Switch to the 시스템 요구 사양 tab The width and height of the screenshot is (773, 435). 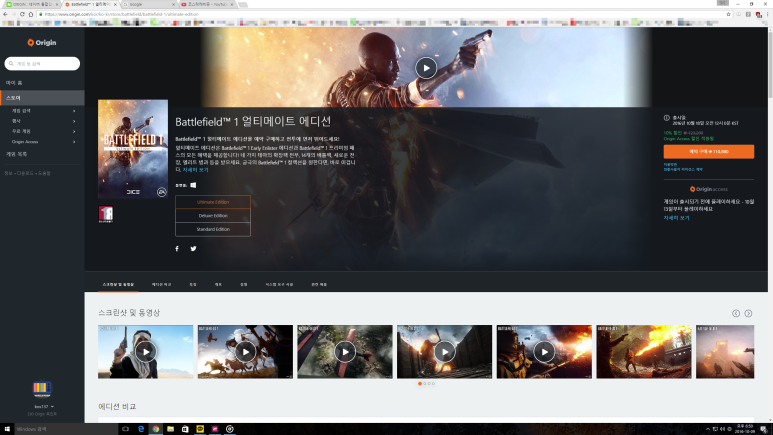click(279, 285)
